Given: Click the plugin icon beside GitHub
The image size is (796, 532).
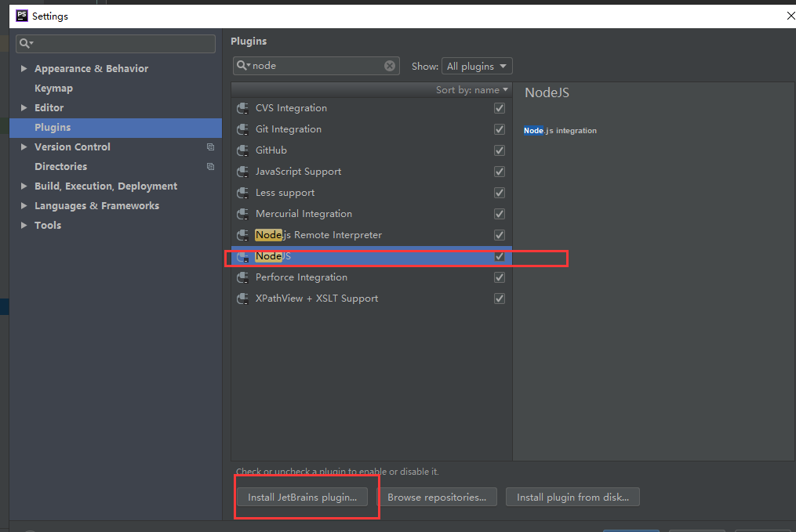Looking at the screenshot, I should [243, 150].
